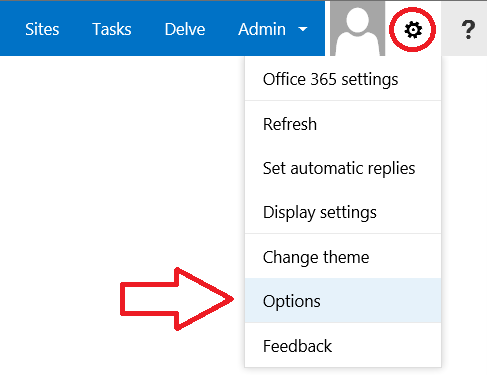Click Feedback at the menu bottom
This screenshot has height=375, width=487.
(x=343, y=346)
